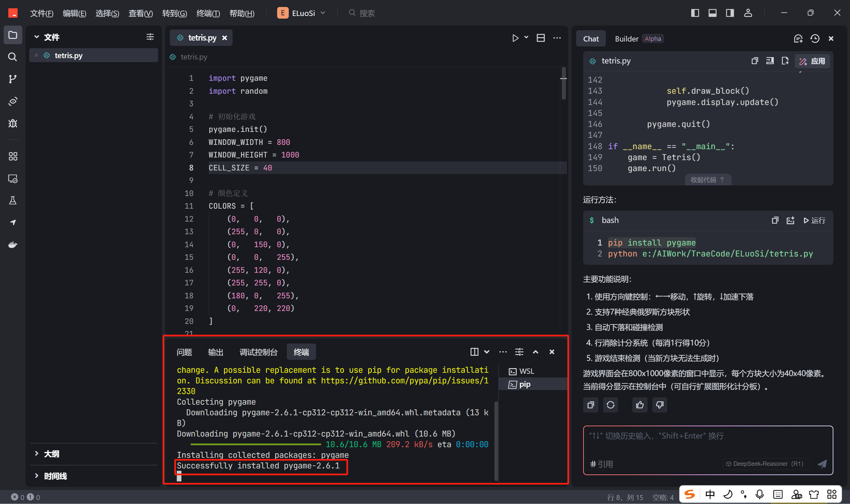Open the 终端 menu in menu bar
The height and width of the screenshot is (504, 850).
coord(208,13)
